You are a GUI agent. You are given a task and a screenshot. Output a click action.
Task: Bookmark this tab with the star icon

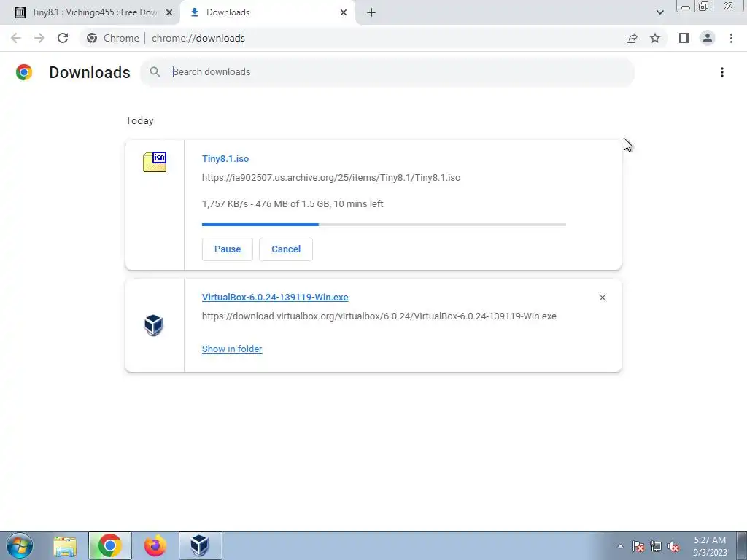point(655,38)
